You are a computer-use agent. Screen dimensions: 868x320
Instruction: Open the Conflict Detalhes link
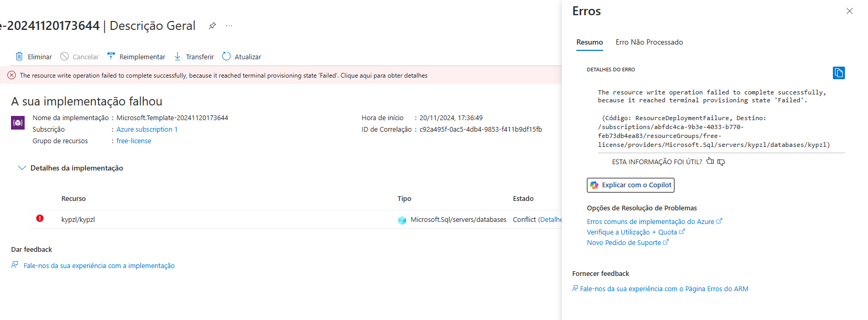coord(550,220)
